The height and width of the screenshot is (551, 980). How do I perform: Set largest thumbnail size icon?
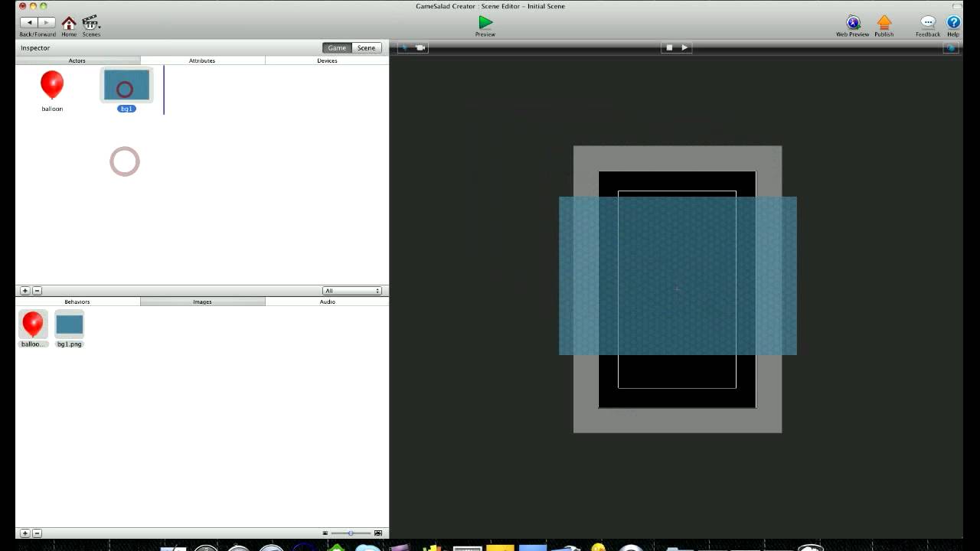click(x=378, y=533)
